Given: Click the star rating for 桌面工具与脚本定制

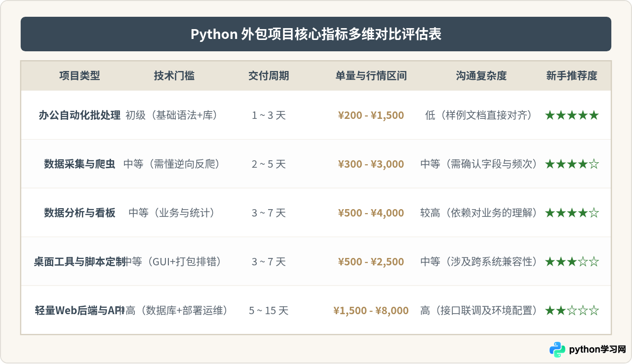Looking at the screenshot, I should pos(572,262).
